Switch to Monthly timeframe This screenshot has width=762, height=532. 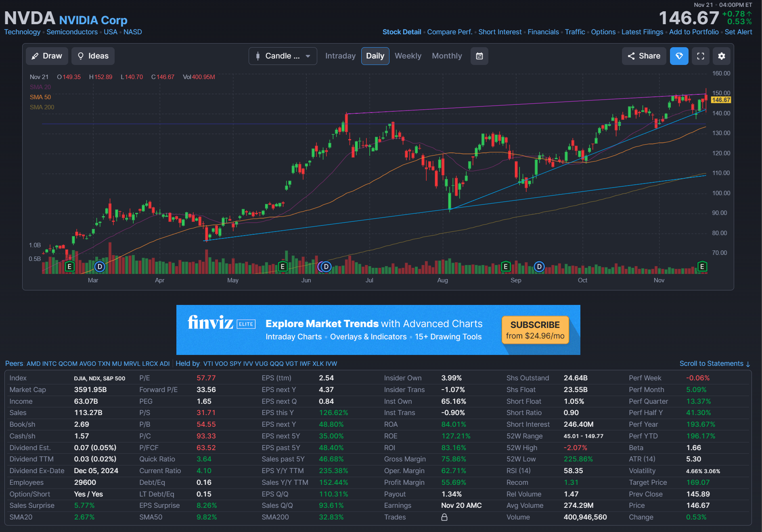tap(447, 56)
